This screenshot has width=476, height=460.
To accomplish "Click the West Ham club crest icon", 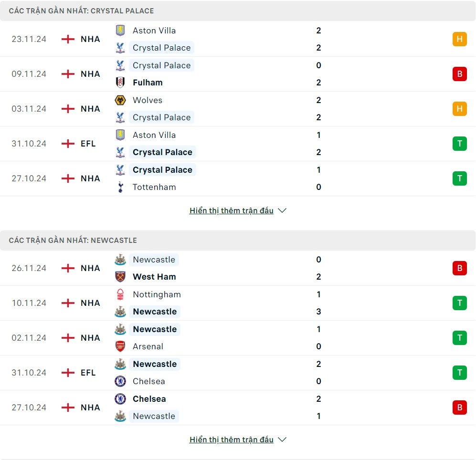I will coord(120,277).
